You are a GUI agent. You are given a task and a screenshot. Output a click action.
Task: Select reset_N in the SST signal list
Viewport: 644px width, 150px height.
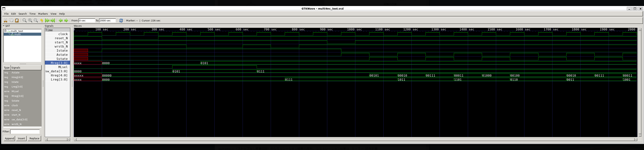click(x=22, y=110)
